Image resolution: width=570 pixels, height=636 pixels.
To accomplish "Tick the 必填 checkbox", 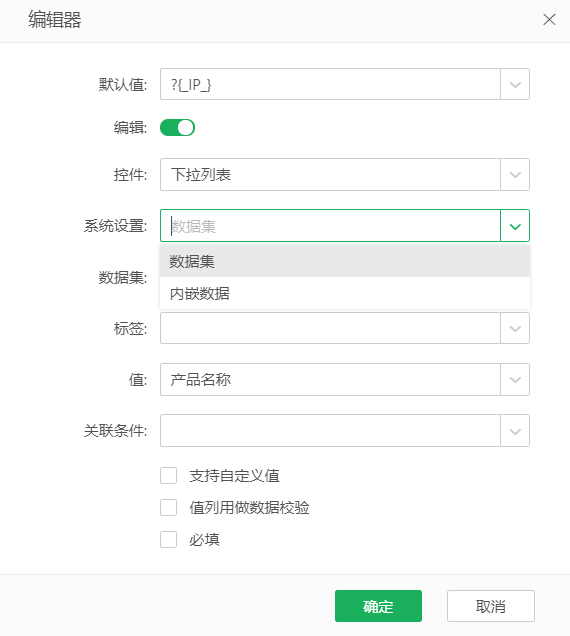I will click(x=168, y=539).
